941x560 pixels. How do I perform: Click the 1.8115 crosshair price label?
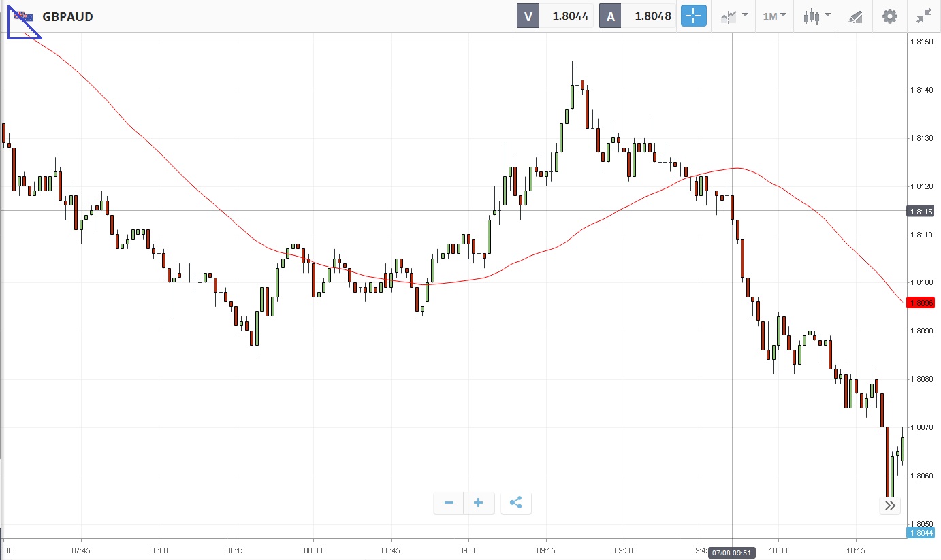tap(921, 212)
